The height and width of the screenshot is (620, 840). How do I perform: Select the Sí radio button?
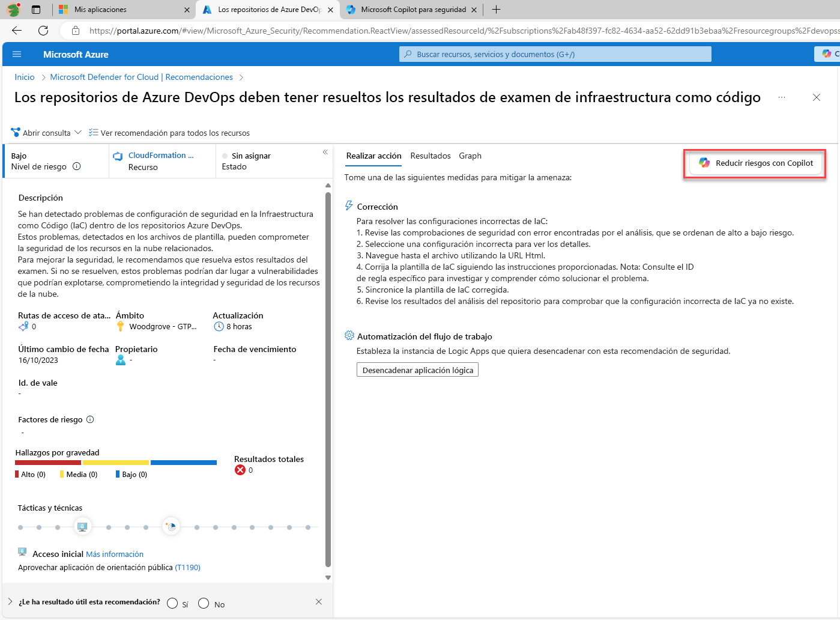(x=172, y=603)
